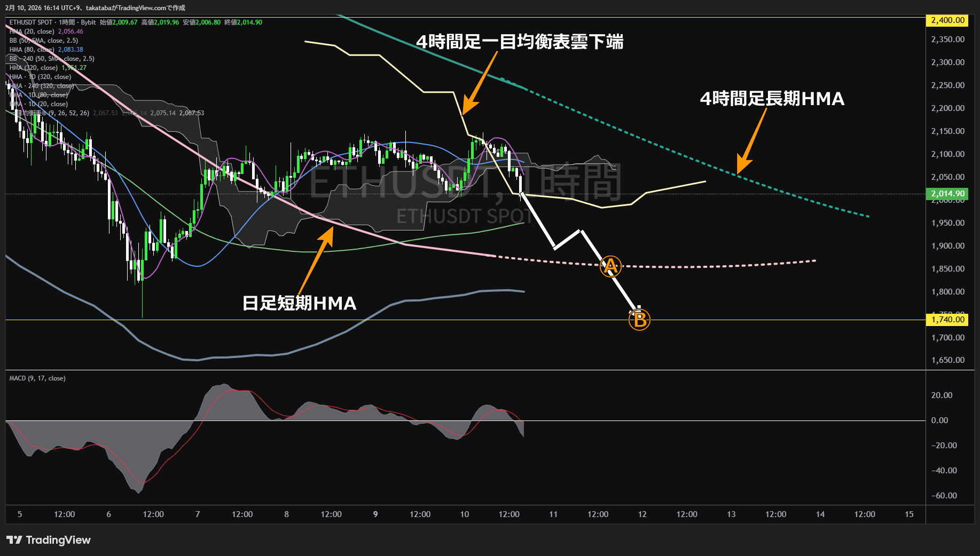Select the orange circled B marker
The width and height of the screenshot is (980, 556).
(x=639, y=320)
